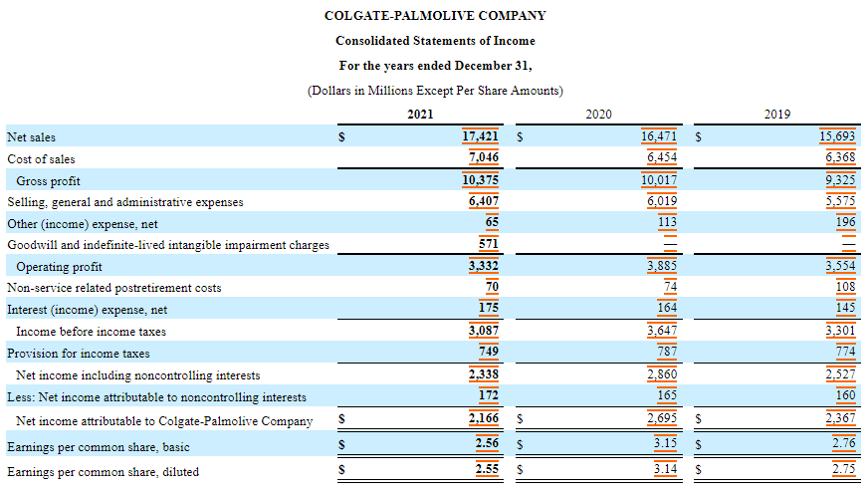Click postretirement costs value 74
The image size is (868, 490).
tap(670, 287)
